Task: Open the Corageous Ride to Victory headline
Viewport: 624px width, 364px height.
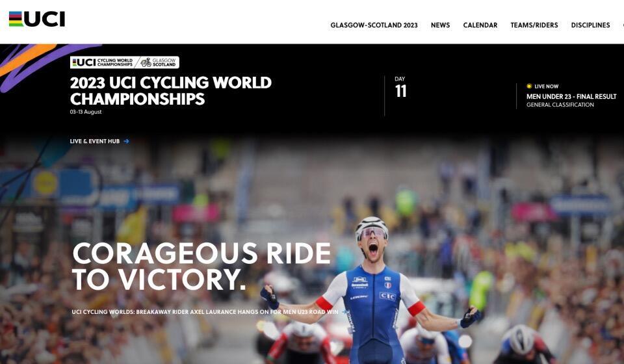Action: coord(201,266)
